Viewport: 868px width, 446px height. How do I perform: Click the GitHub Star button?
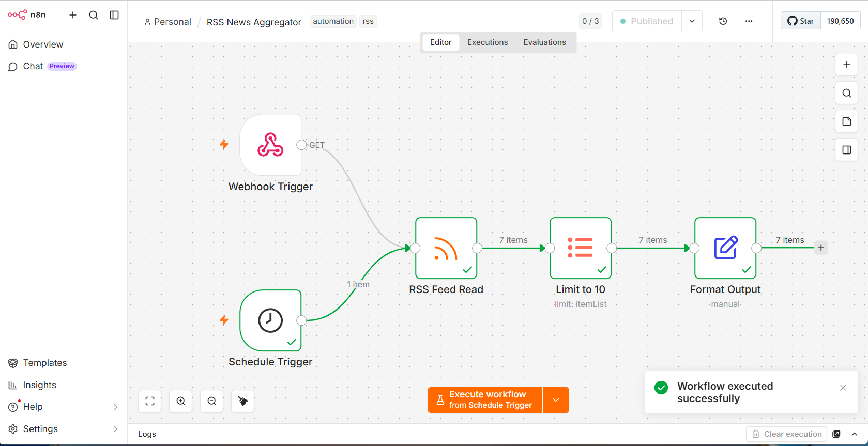tap(801, 21)
